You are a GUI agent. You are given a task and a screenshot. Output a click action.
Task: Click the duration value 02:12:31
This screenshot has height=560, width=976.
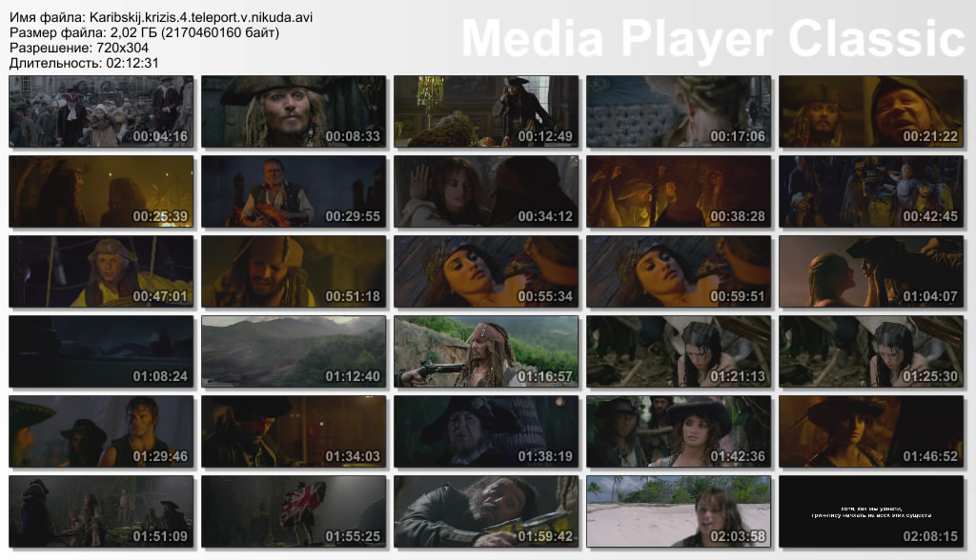[x=132, y=63]
